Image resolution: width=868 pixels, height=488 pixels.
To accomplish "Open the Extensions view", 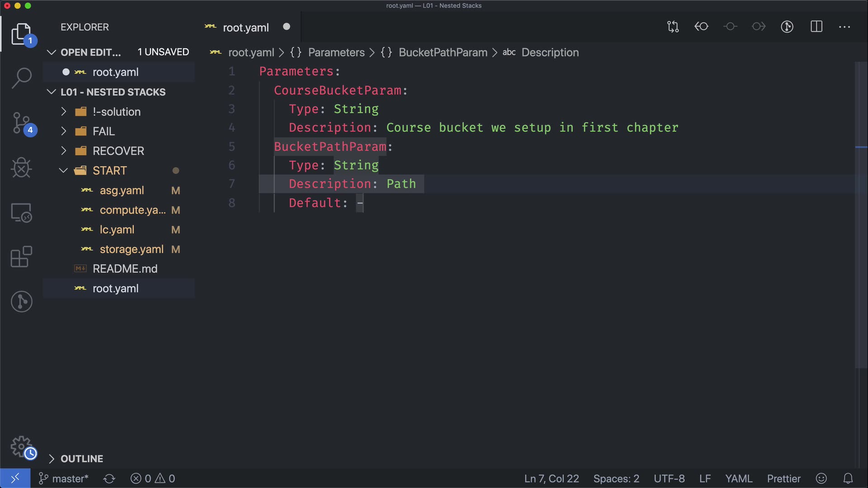I will (x=21, y=257).
